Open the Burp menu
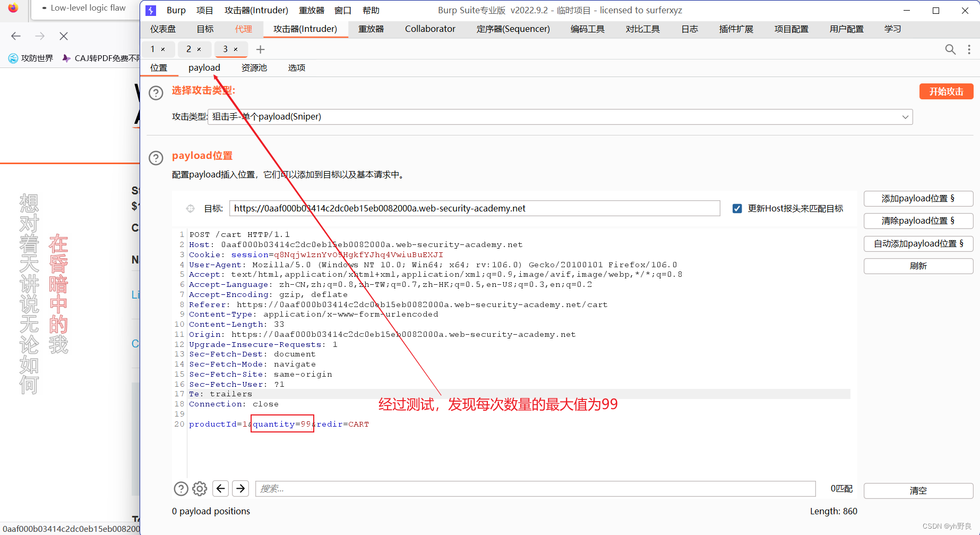 click(176, 11)
